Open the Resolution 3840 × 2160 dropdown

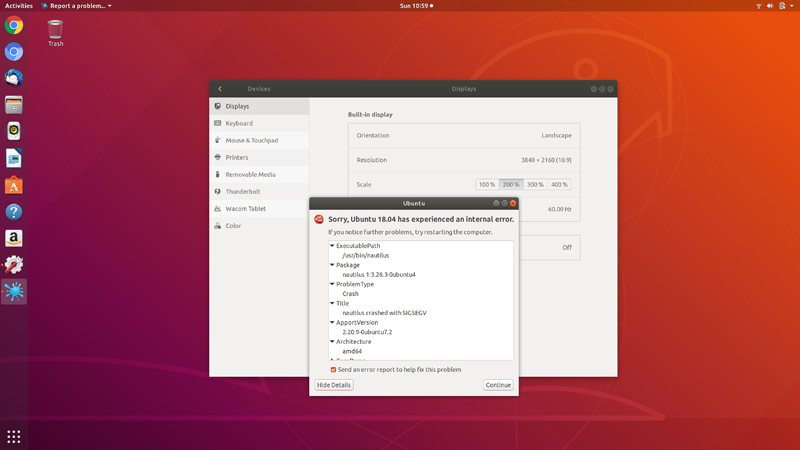point(464,160)
